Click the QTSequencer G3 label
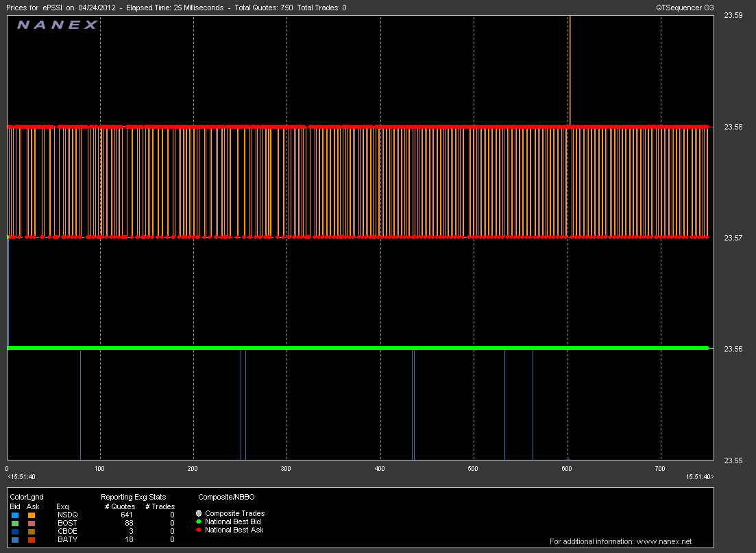Image resolution: width=756 pixels, height=553 pixels. point(684,8)
